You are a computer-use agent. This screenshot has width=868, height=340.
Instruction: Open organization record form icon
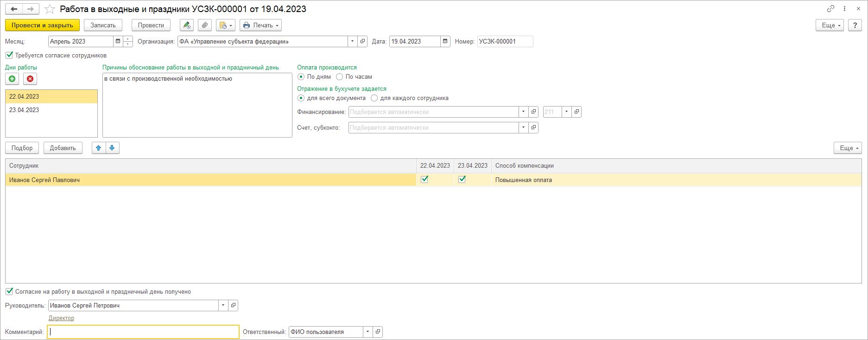pos(362,41)
